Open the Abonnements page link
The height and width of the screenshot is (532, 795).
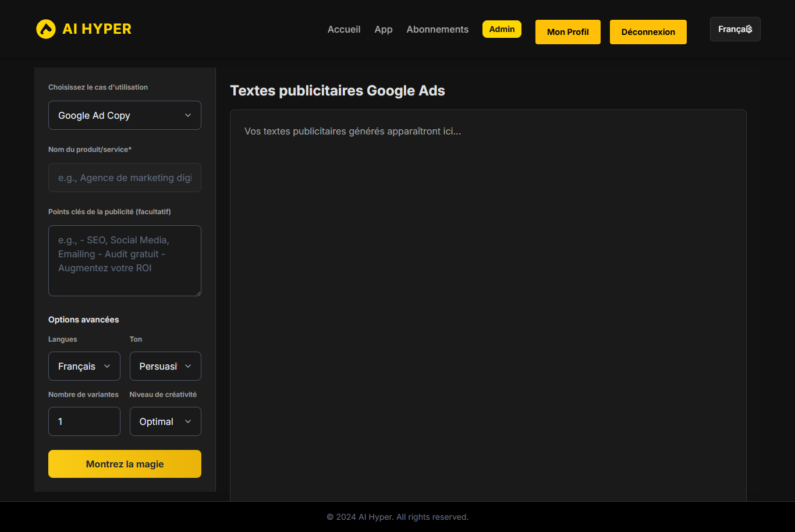[437, 29]
